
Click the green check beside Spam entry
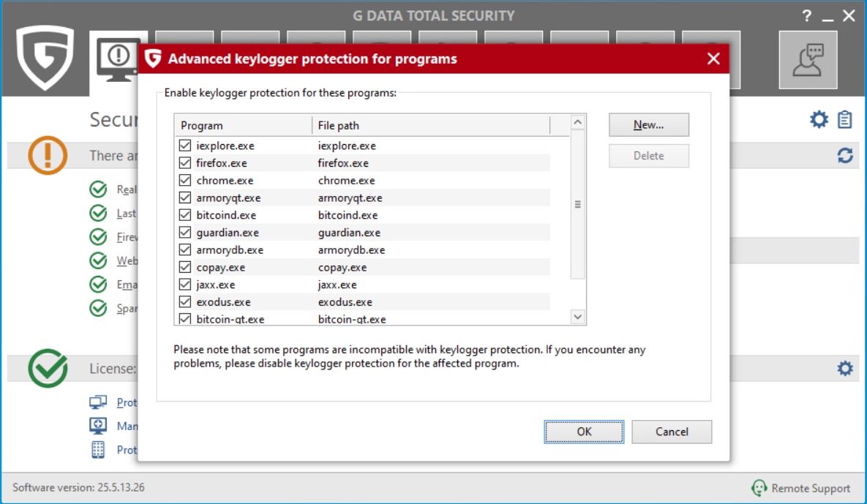pyautogui.click(x=98, y=308)
